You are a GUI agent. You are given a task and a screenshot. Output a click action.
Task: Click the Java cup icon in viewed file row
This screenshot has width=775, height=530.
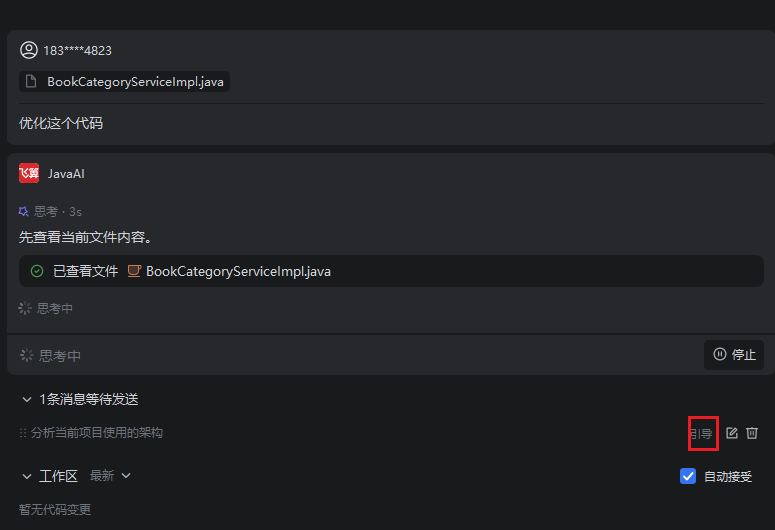(134, 271)
